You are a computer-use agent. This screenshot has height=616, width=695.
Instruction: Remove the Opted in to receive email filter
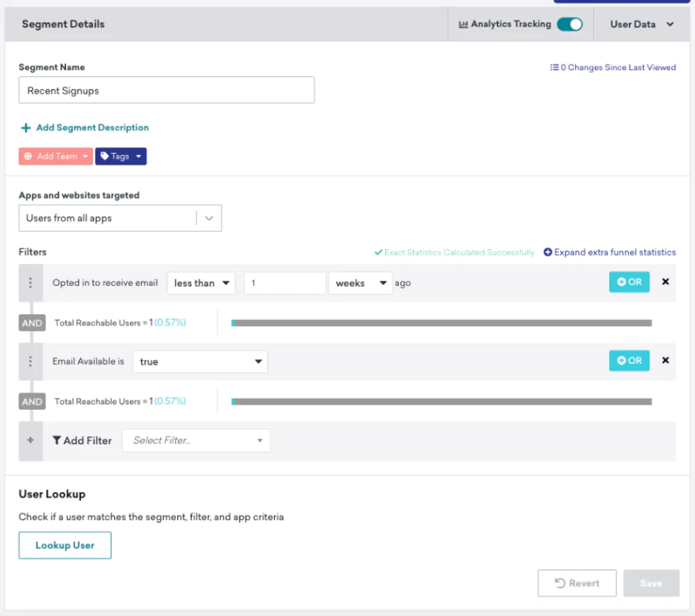(x=665, y=282)
